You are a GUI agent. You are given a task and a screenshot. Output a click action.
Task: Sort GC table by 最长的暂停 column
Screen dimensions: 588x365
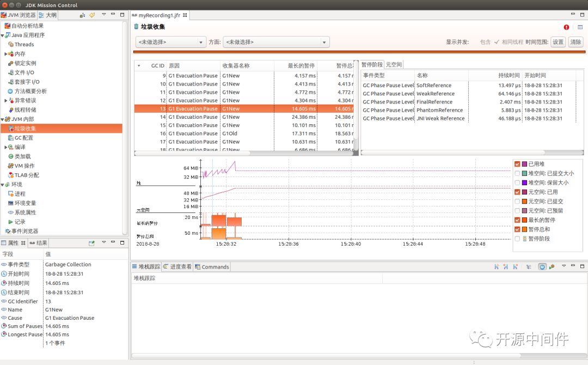click(296, 66)
